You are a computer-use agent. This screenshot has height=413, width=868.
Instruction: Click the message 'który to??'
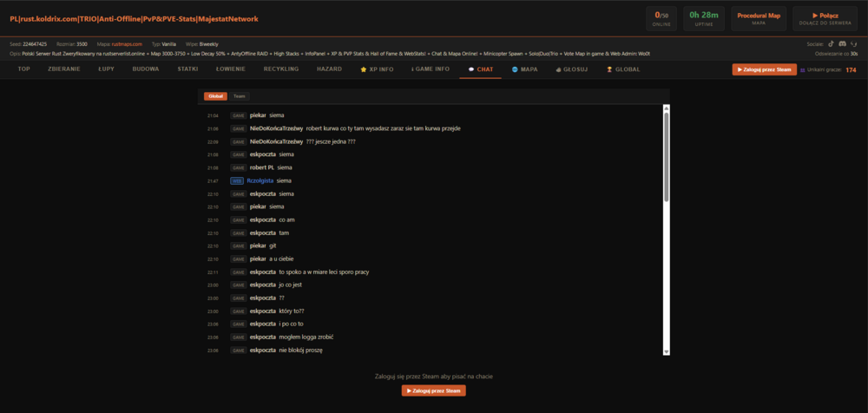pos(292,311)
